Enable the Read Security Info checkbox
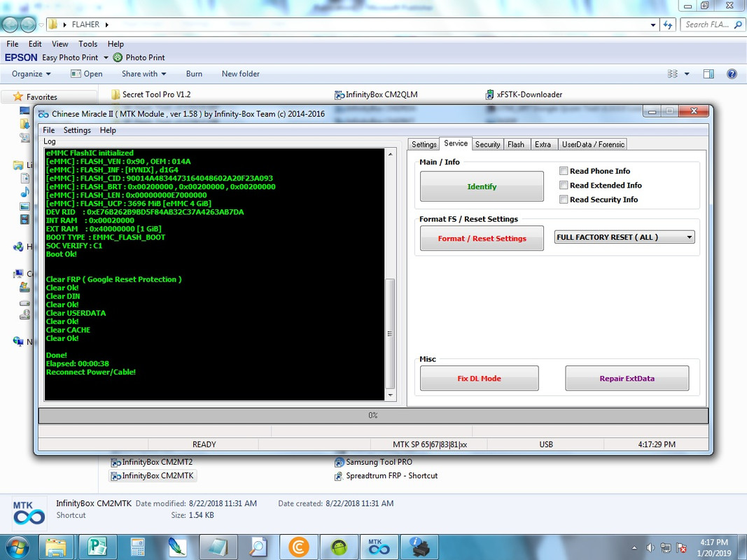747x560 pixels. [564, 199]
